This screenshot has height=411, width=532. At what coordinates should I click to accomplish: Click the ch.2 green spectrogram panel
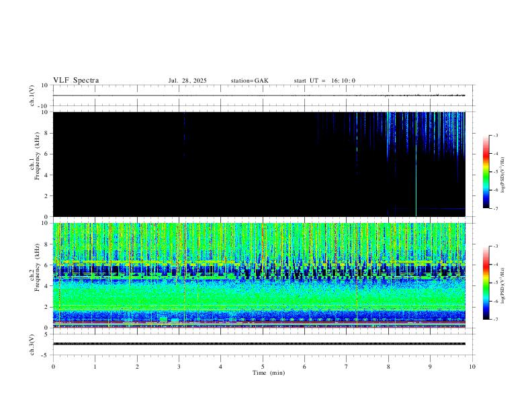click(259, 275)
